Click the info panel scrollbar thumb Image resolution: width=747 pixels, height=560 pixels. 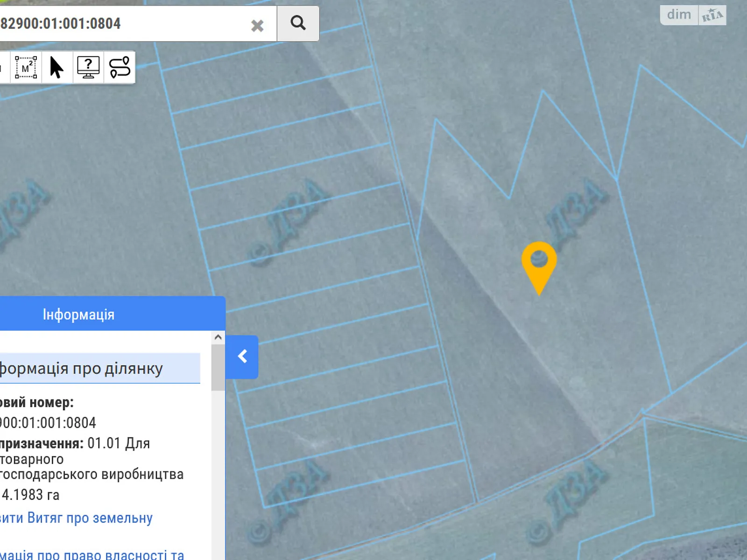click(218, 368)
